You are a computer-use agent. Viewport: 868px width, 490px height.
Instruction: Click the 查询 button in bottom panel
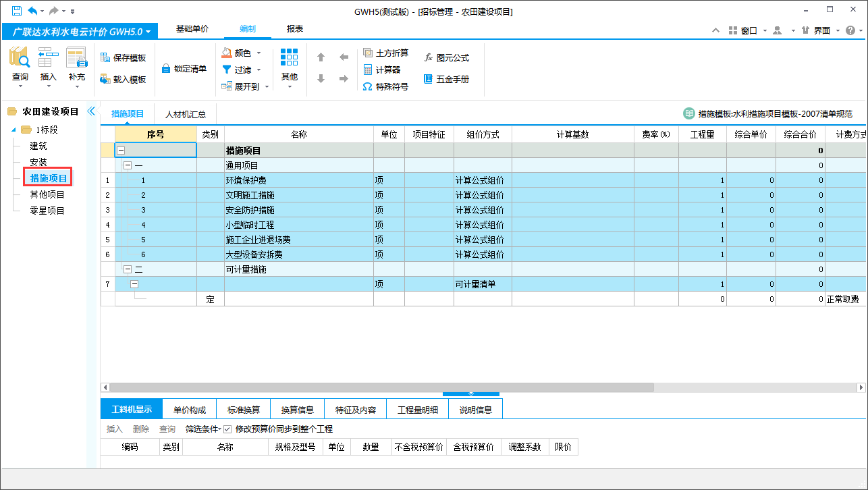(167, 429)
